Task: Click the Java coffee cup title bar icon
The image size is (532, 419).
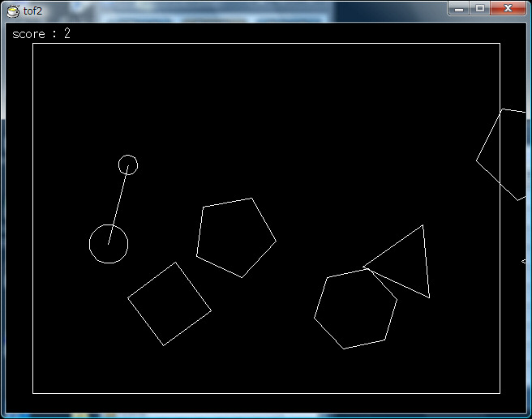Action: point(13,11)
